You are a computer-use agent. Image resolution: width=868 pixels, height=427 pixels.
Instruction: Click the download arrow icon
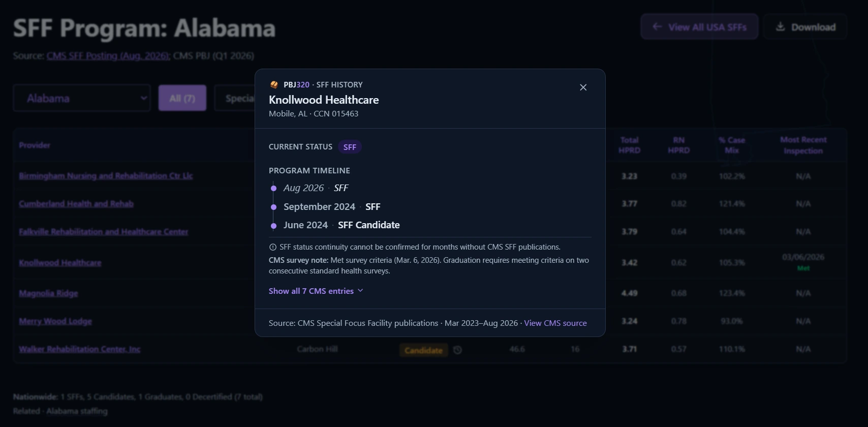click(780, 27)
